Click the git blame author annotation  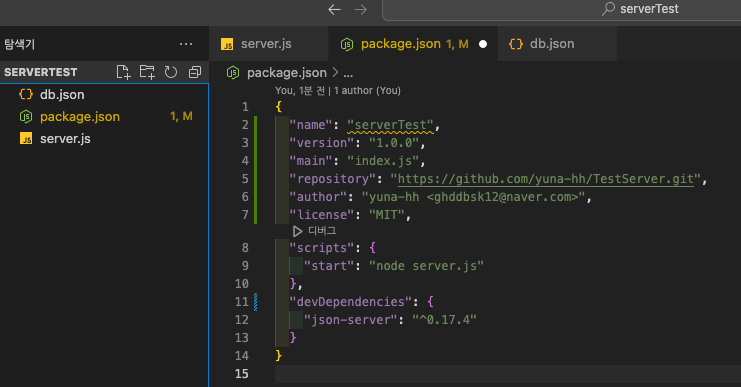(x=338, y=90)
